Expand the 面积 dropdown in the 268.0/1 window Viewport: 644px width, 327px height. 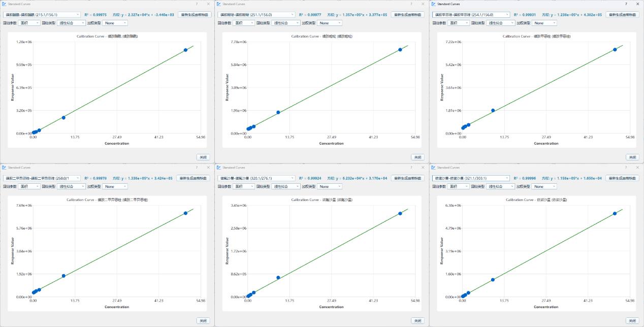pyautogui.click(x=29, y=186)
